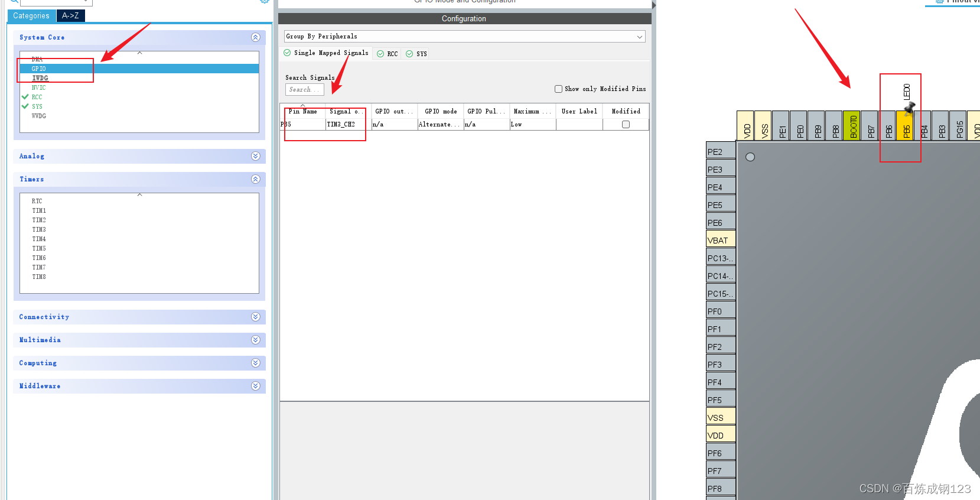Image resolution: width=980 pixels, height=500 pixels.
Task: Click the pushpin on pin PB5
Action: point(910,108)
